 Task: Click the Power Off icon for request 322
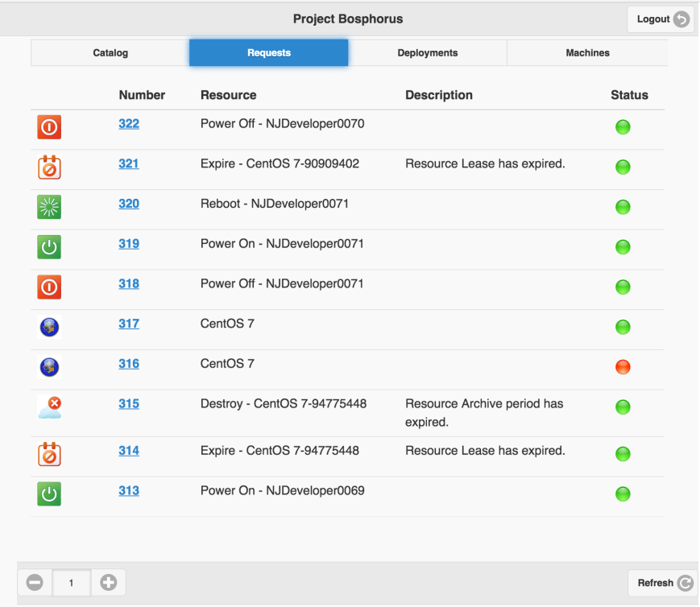49,127
